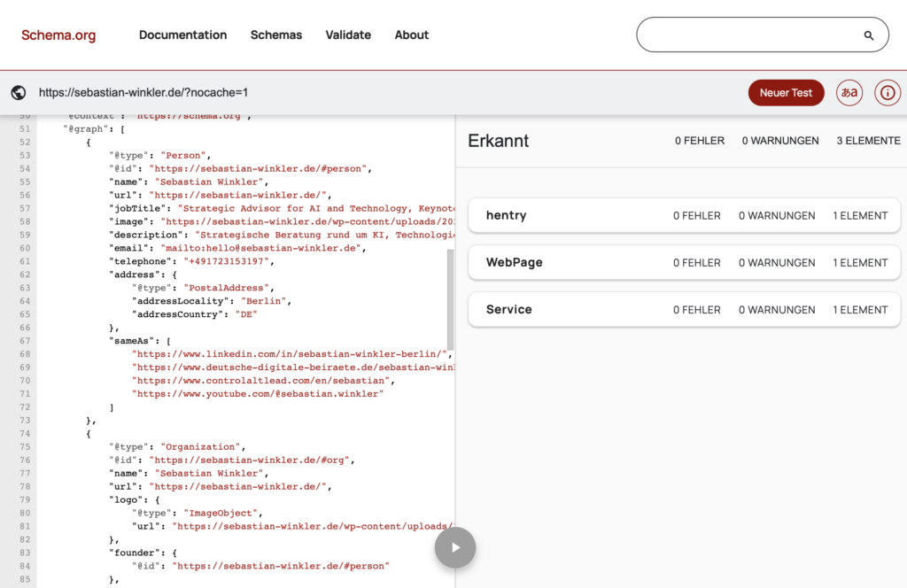Click the tested URL text
Image resolution: width=907 pixels, height=588 pixels.
[143, 93]
